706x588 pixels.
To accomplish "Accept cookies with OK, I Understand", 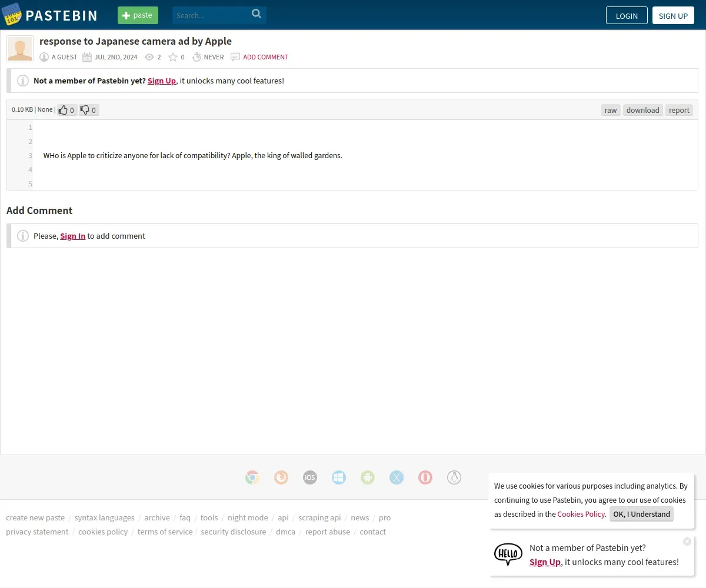I will click(x=642, y=514).
